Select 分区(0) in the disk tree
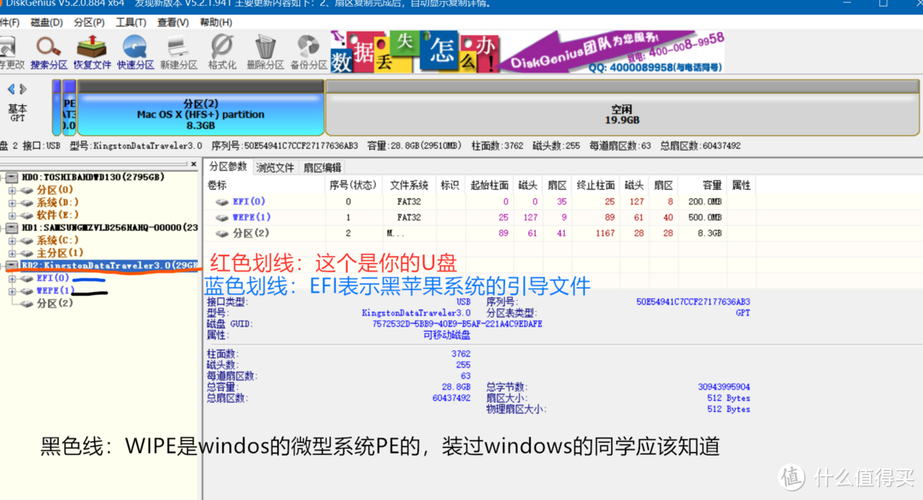Screen dimensions: 923x500 click(55, 190)
